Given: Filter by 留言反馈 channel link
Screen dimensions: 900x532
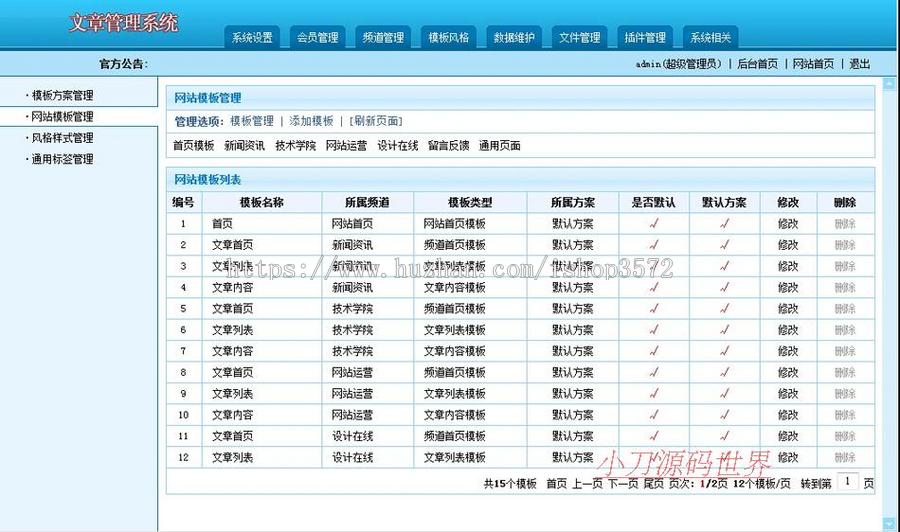Looking at the screenshot, I should (448, 146).
